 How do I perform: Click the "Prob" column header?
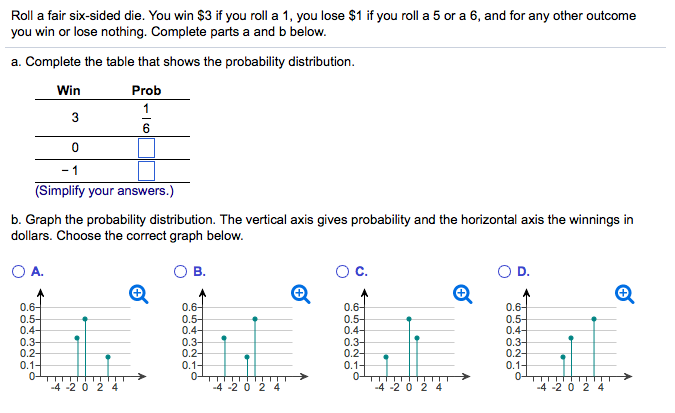pos(146,90)
